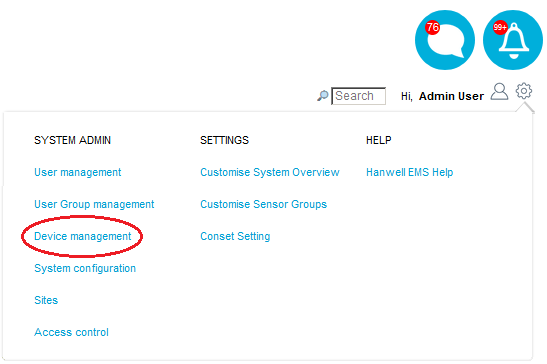The image size is (547, 364).
Task: Open the alarm bell notifications icon
Action: pyautogui.click(x=513, y=40)
